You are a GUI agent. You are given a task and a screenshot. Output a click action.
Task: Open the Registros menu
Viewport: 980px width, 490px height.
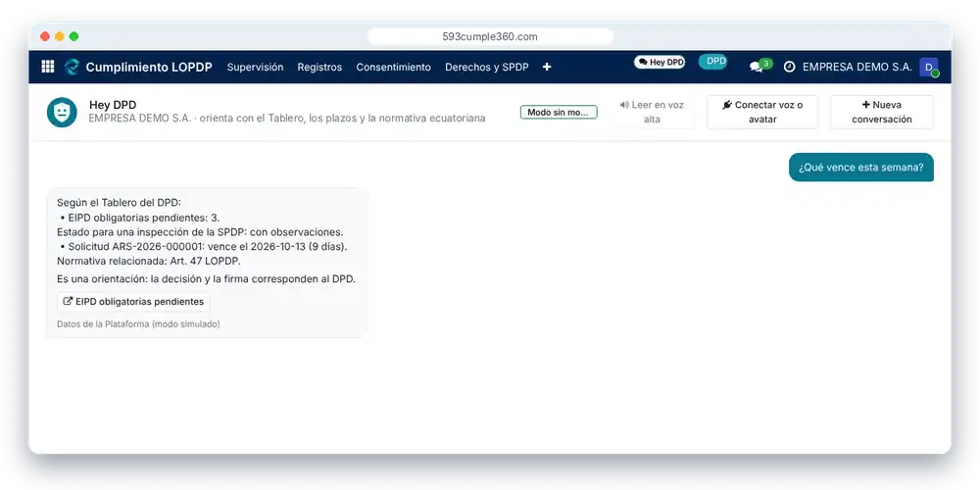tap(319, 67)
